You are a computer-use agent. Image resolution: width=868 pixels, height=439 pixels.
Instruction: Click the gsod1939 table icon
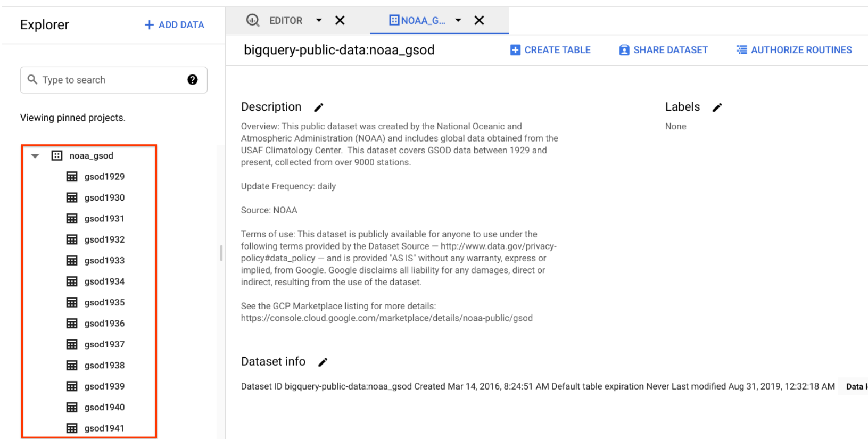tap(72, 386)
